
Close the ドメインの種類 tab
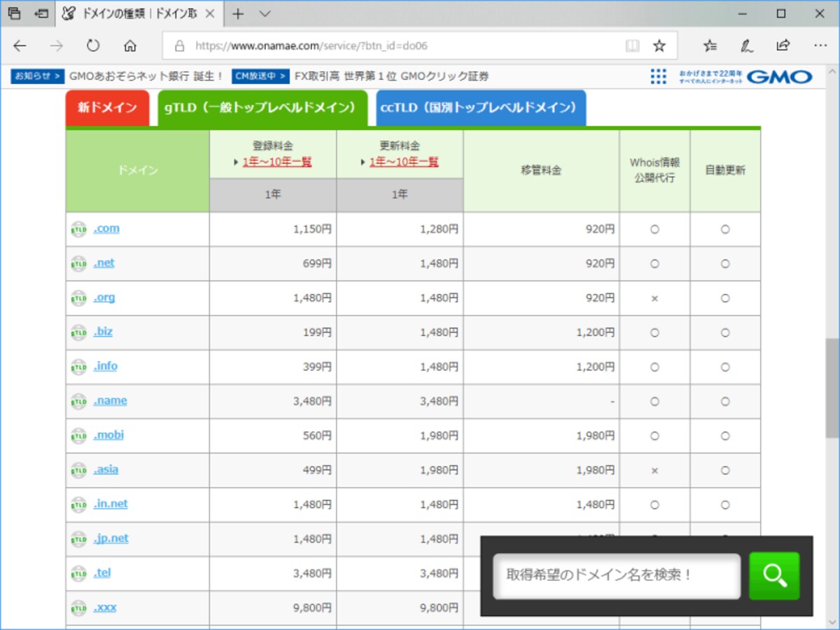(x=210, y=13)
